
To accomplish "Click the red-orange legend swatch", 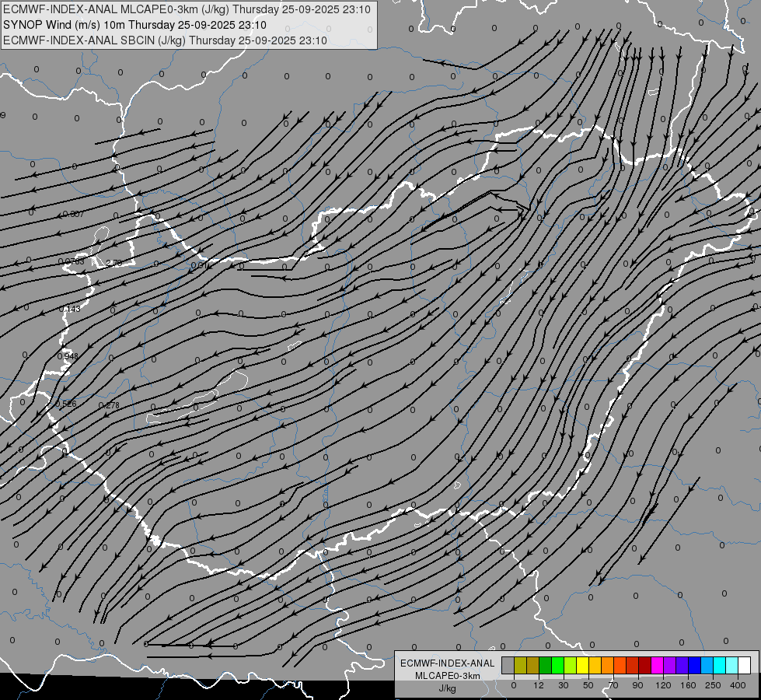I will pos(620,665).
